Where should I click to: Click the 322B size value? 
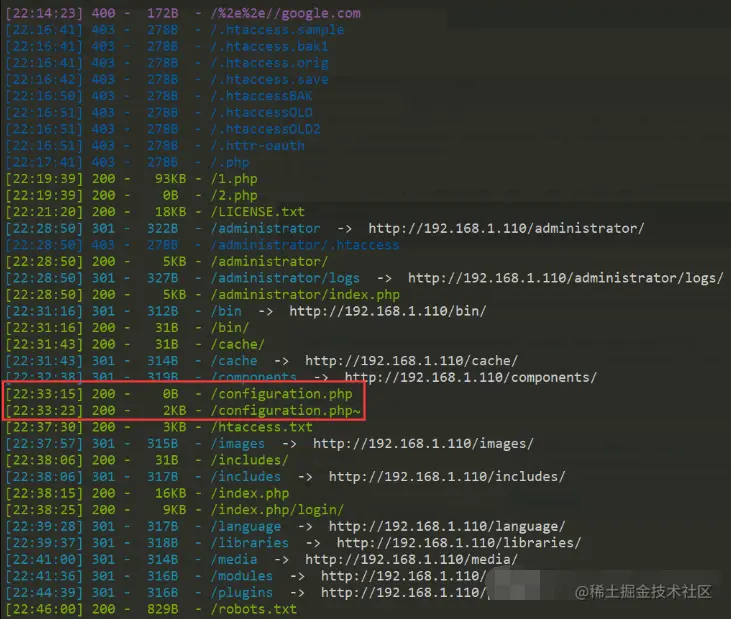point(163,228)
